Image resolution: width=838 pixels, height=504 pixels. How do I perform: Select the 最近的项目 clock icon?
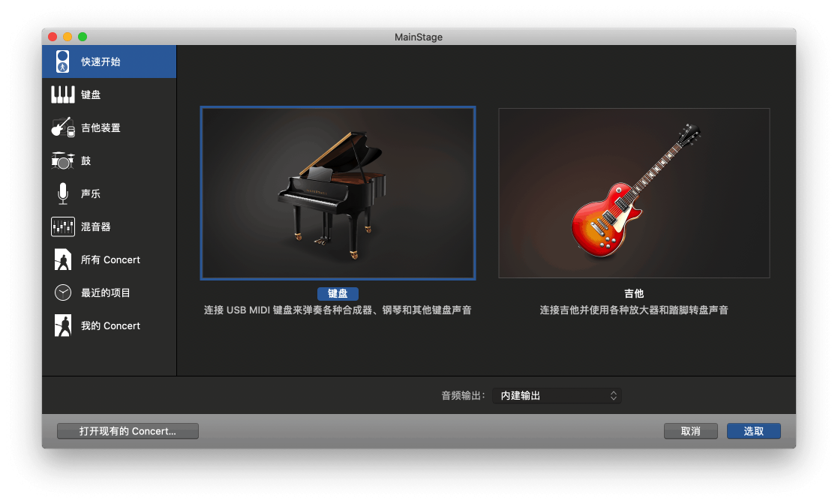(65, 292)
